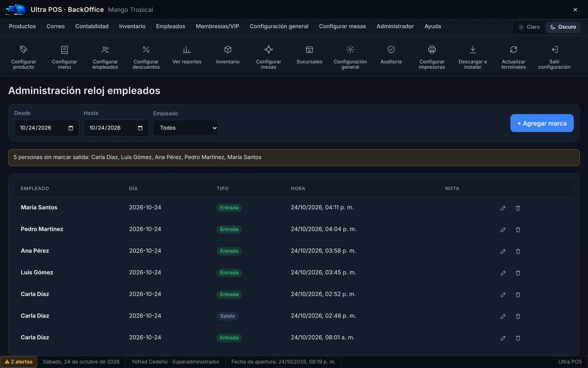This screenshot has height=368, width=588.
Task: Click the Hasta date text field
Action: click(116, 128)
